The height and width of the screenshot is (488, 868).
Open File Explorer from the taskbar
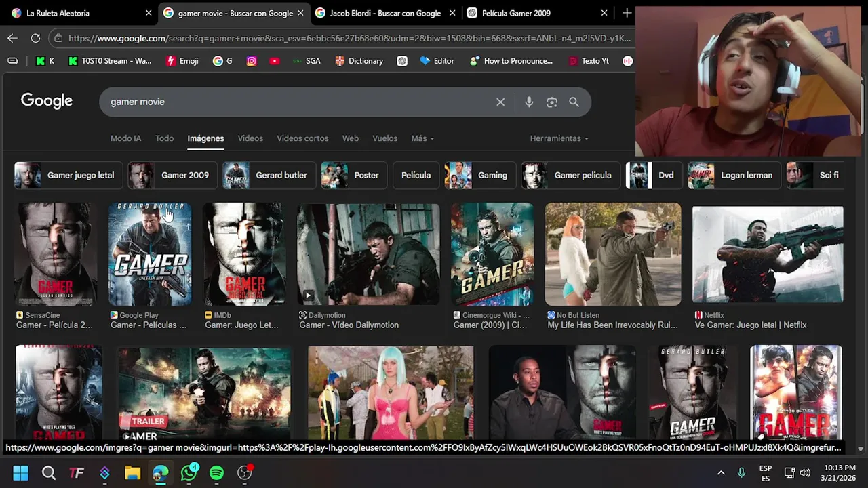click(132, 472)
